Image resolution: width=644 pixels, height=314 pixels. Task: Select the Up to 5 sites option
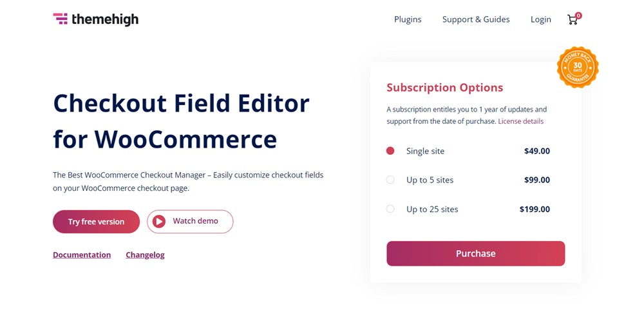[x=390, y=180]
